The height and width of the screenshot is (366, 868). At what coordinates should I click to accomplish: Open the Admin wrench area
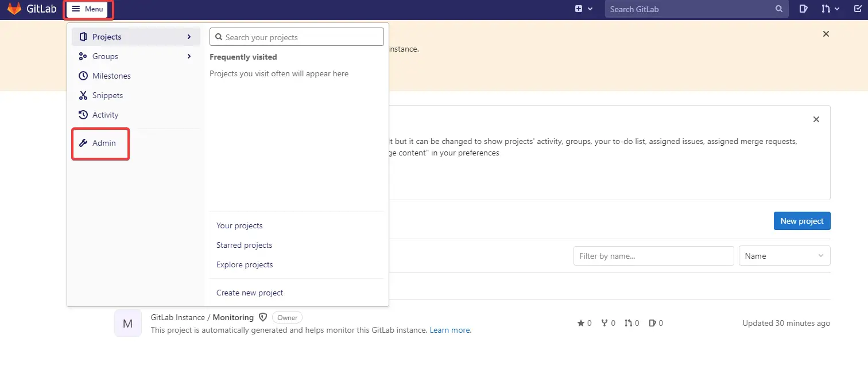[x=100, y=143]
